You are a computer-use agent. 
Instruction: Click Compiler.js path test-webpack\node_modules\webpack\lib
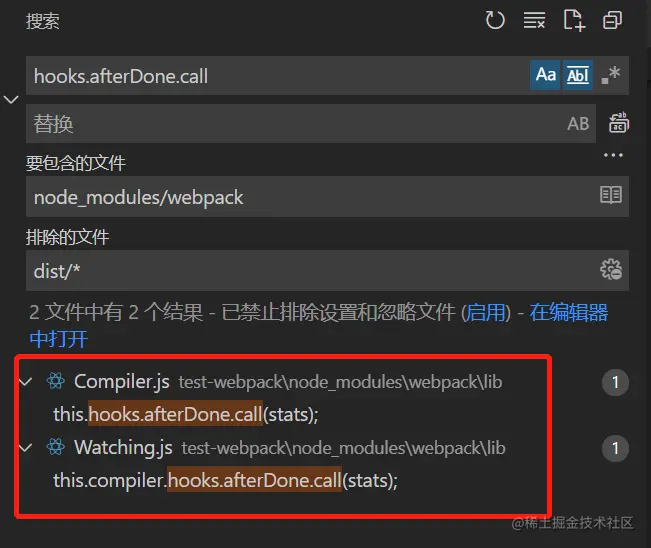[x=340, y=382]
